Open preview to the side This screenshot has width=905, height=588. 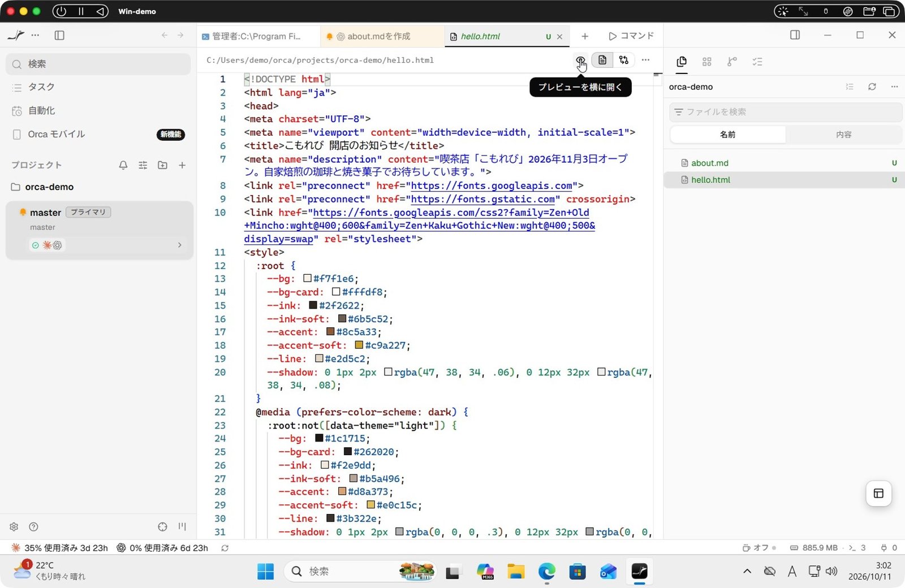point(580,60)
